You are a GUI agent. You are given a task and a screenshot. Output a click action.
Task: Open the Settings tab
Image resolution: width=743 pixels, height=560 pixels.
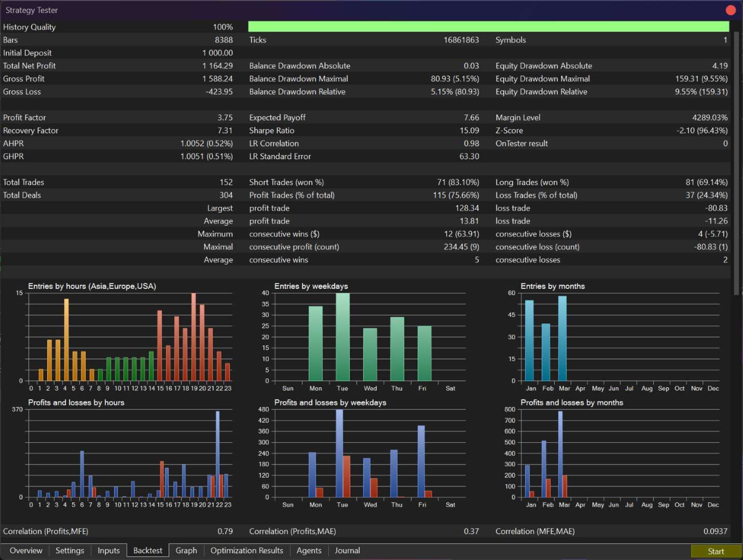[70, 551]
